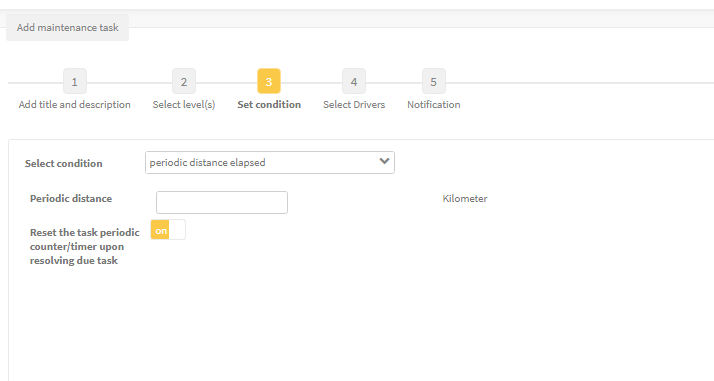Go to the Select level(s) step
The height and width of the screenshot is (381, 714).
(184, 105)
